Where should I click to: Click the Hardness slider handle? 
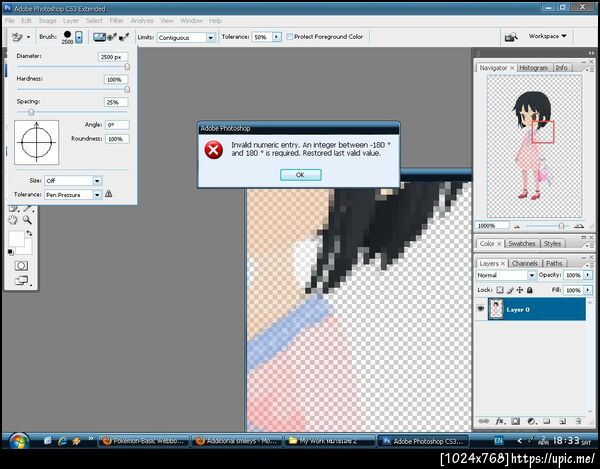tap(127, 90)
